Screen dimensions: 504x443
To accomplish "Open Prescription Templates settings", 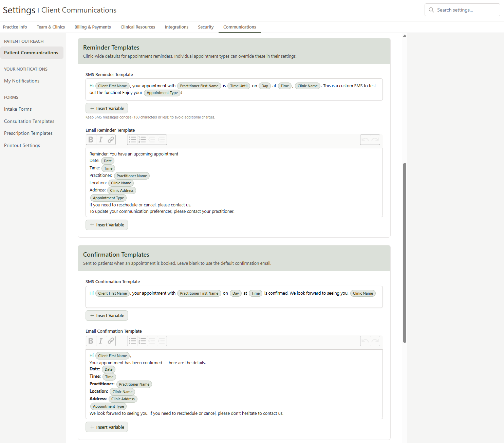I will [x=28, y=133].
